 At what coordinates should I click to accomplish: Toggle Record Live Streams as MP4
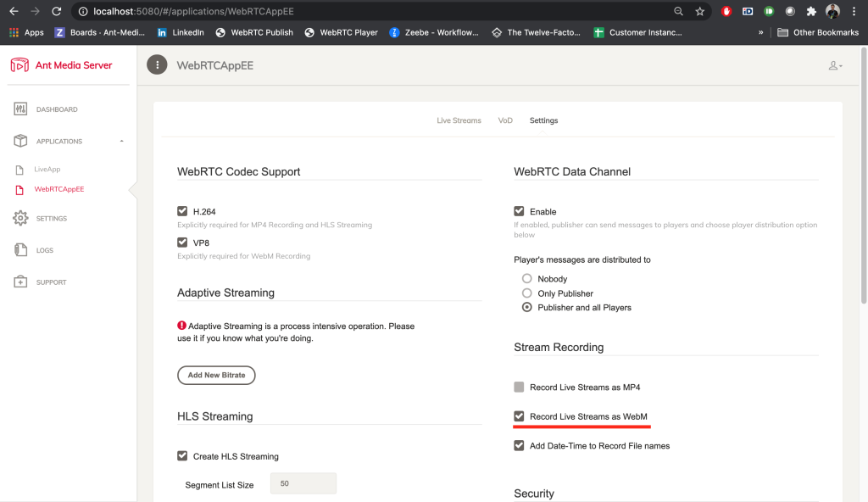tap(519, 387)
